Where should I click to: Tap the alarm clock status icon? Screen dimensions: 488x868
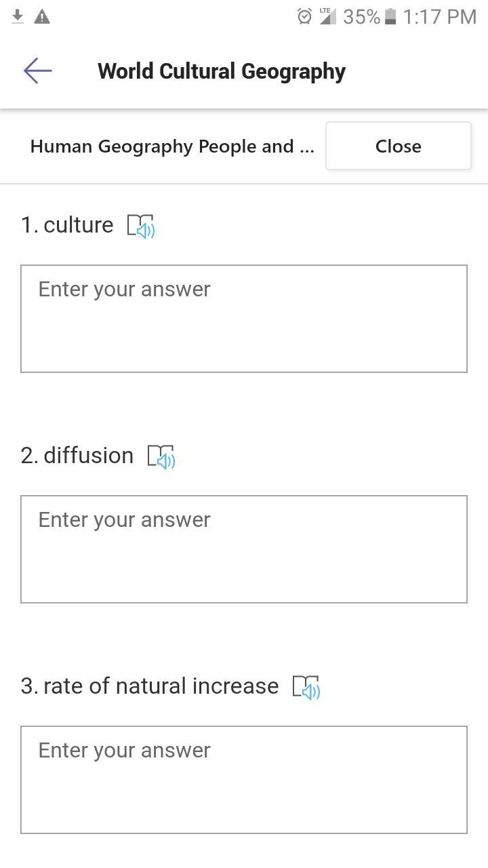pos(305,16)
